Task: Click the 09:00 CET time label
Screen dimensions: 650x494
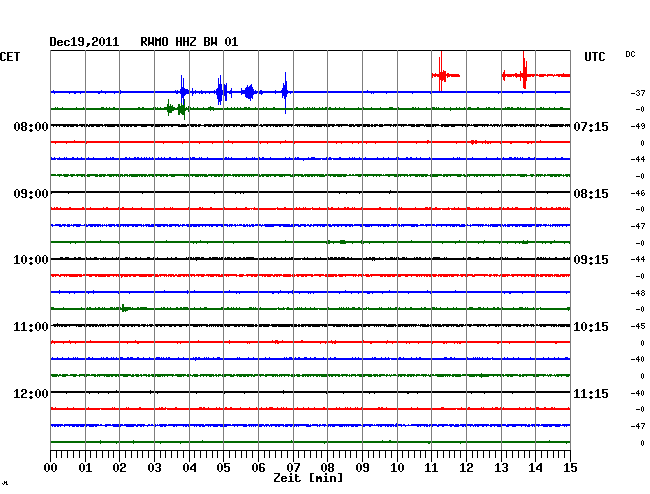Action: coord(31,194)
